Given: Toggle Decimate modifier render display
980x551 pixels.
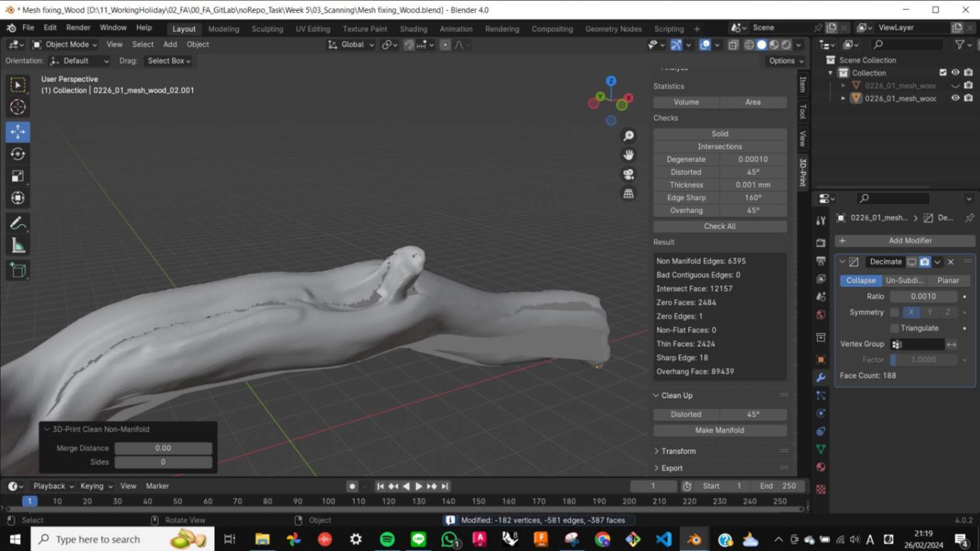Looking at the screenshot, I should [x=925, y=262].
